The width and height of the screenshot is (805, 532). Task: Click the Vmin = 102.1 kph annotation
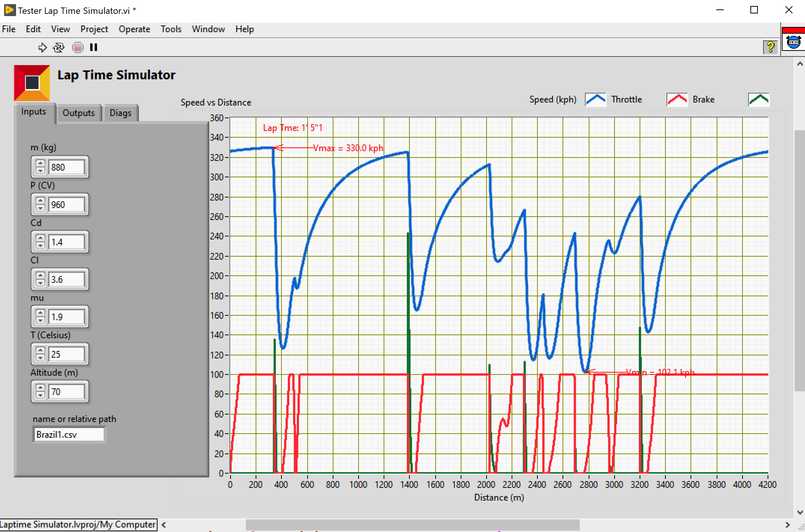pyautogui.click(x=660, y=372)
